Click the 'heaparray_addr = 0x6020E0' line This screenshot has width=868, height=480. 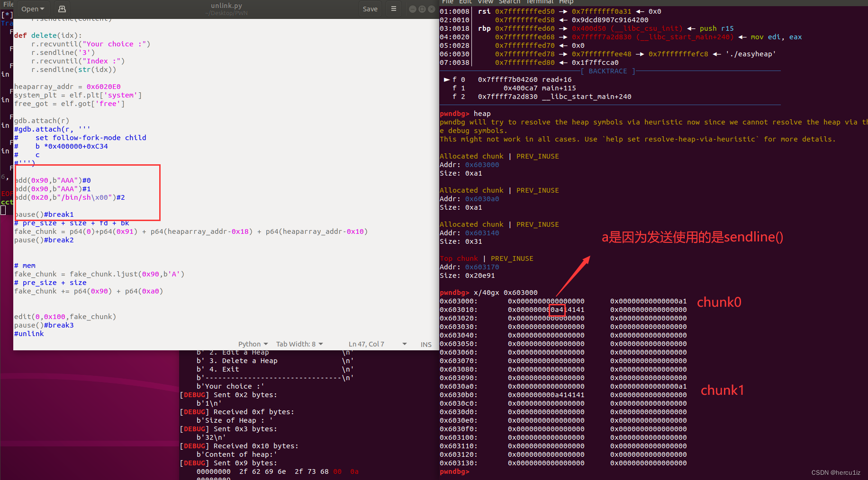67,87
